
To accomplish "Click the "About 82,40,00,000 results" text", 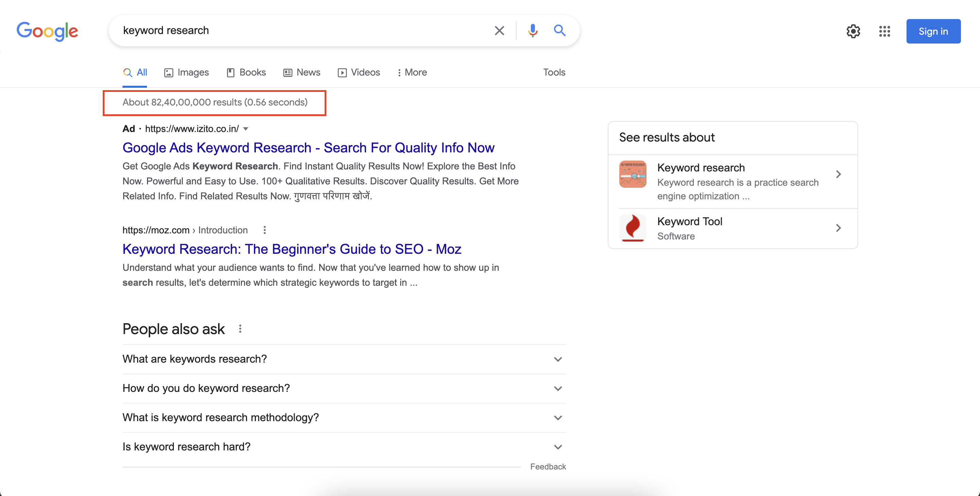I will pos(215,102).
